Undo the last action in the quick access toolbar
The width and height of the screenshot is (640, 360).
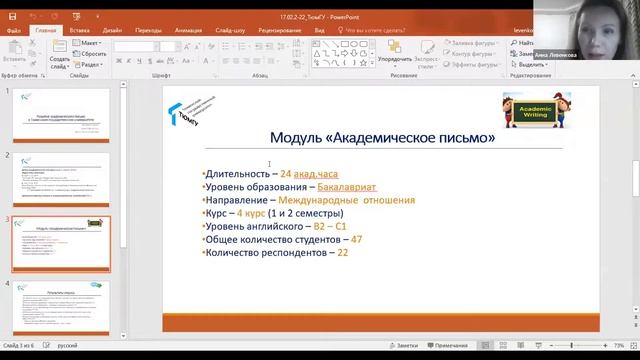[33, 17]
